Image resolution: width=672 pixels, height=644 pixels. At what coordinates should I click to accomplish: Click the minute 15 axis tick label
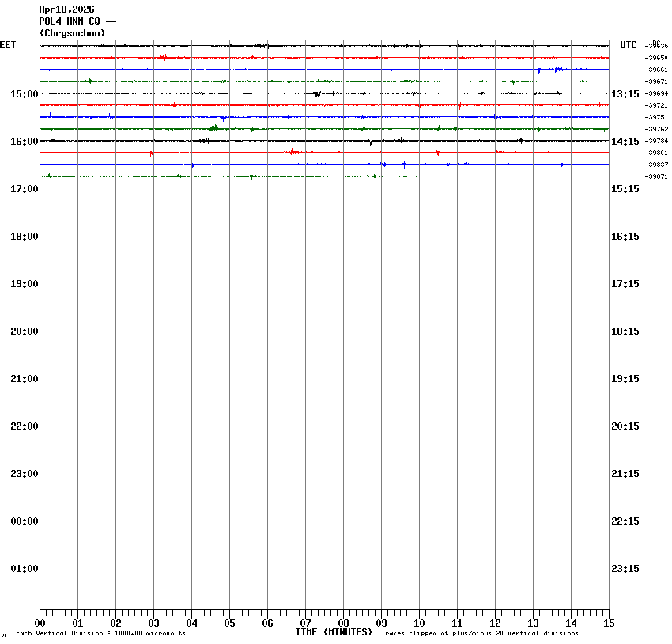point(609,623)
